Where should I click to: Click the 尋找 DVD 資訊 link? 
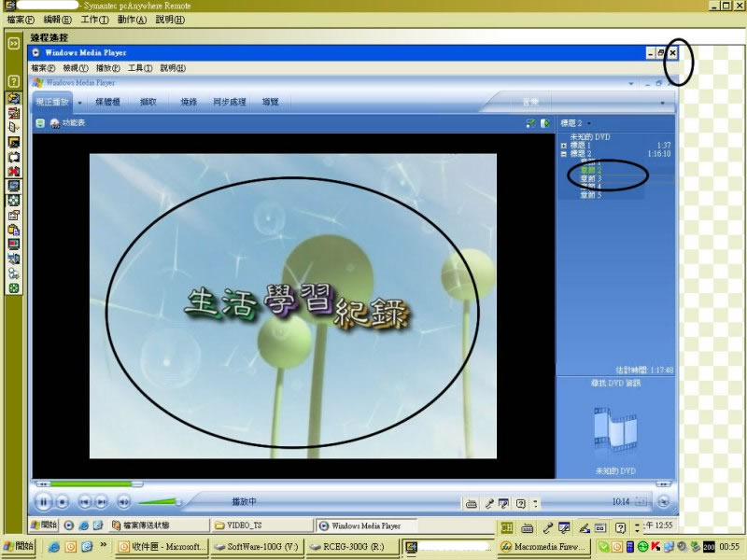(x=615, y=383)
